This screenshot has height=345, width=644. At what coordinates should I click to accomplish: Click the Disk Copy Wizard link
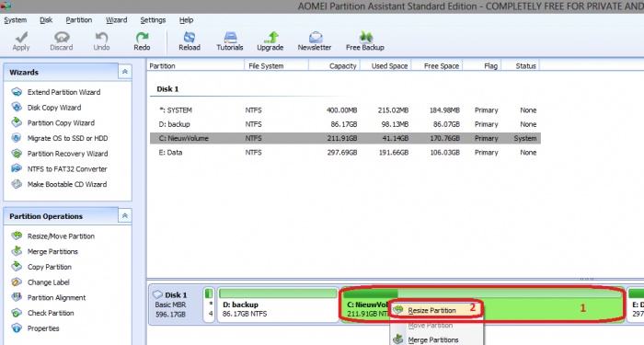[54, 108]
